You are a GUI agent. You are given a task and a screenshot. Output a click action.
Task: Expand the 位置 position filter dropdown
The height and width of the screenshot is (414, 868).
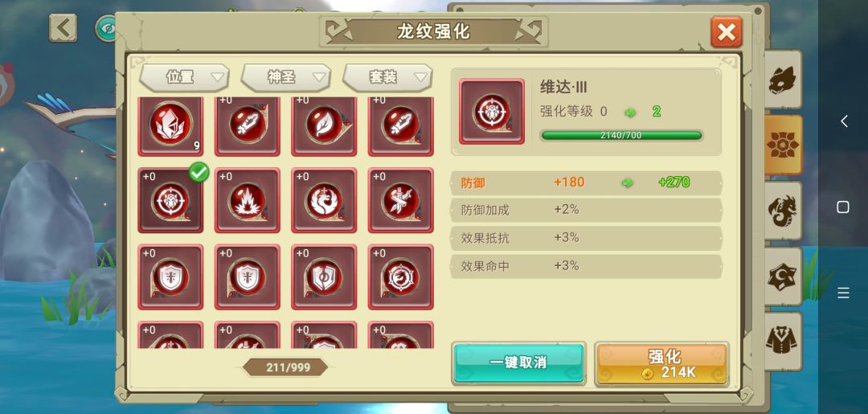[184, 77]
